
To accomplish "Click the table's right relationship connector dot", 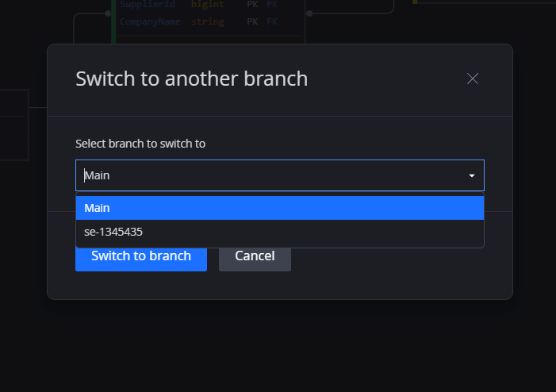I will click(309, 13).
